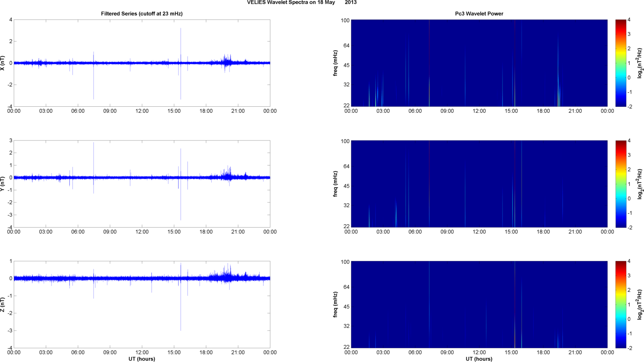Click UT (hours) label under filtered series
The width and height of the screenshot is (644, 362).
[142, 359]
